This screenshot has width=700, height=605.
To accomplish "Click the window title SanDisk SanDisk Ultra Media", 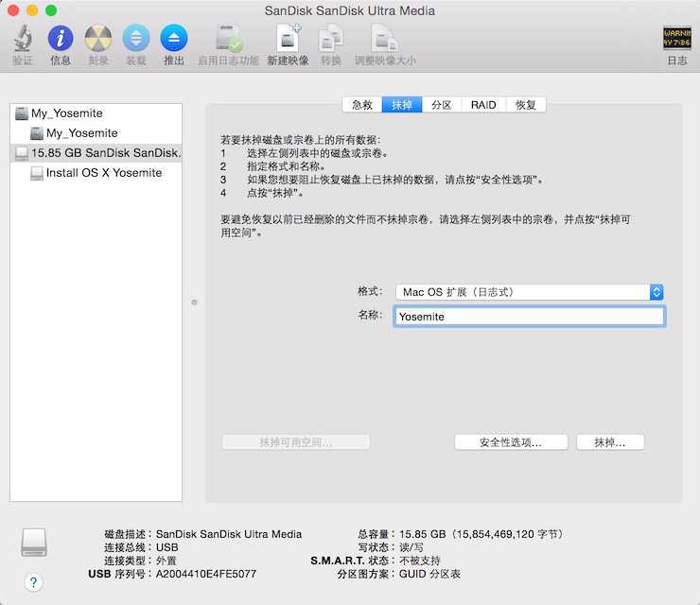I will click(350, 10).
